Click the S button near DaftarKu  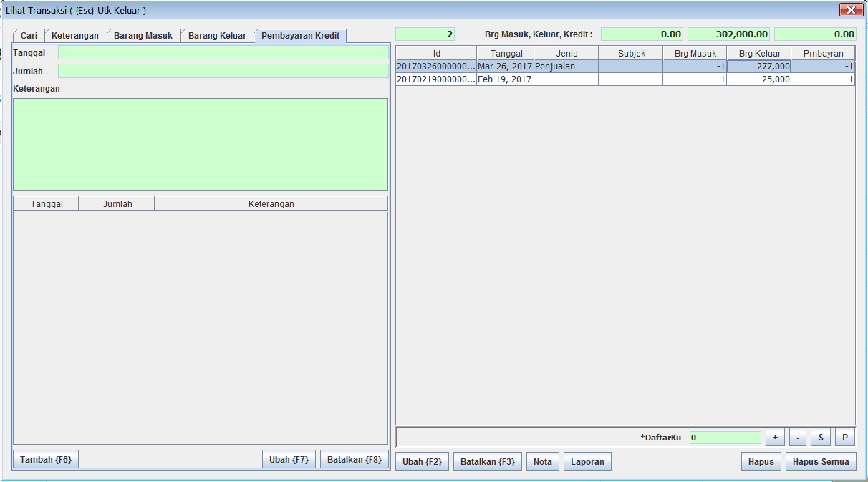coord(821,437)
